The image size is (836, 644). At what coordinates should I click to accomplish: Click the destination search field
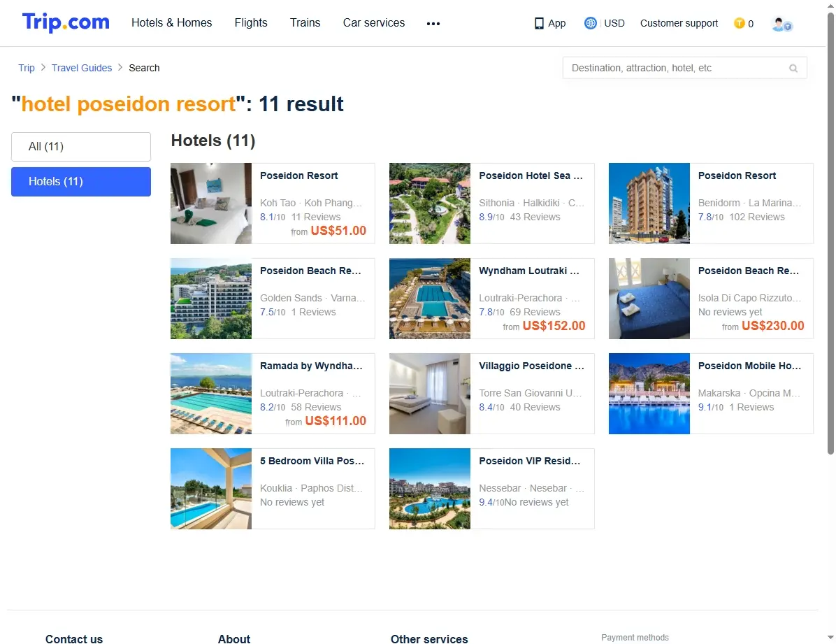click(x=684, y=68)
